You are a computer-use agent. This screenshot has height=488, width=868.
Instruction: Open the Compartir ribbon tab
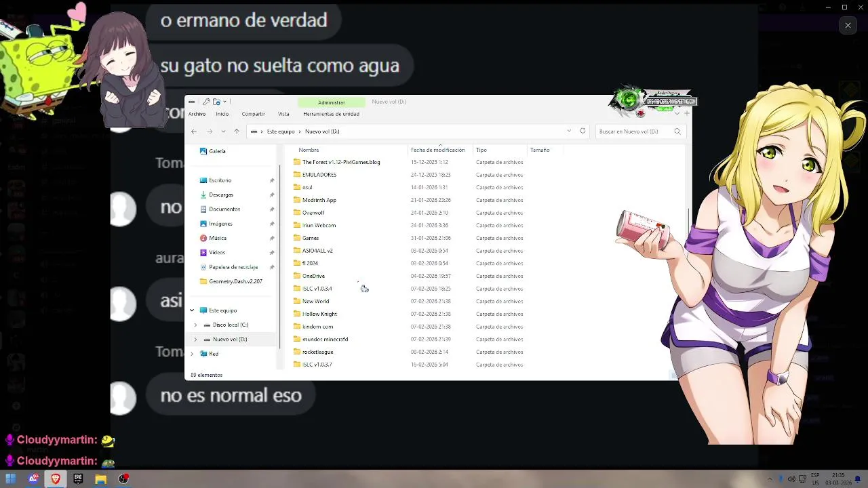tap(253, 114)
